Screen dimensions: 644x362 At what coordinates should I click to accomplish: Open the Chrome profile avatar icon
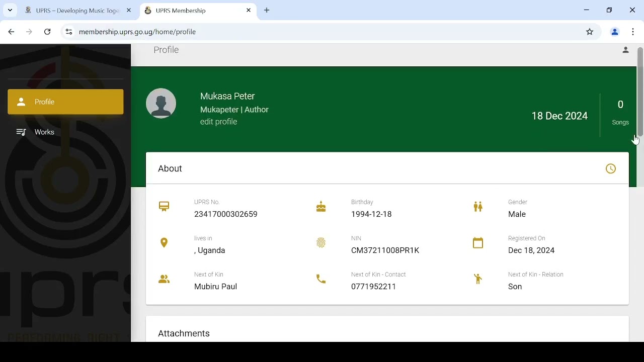pyautogui.click(x=615, y=32)
